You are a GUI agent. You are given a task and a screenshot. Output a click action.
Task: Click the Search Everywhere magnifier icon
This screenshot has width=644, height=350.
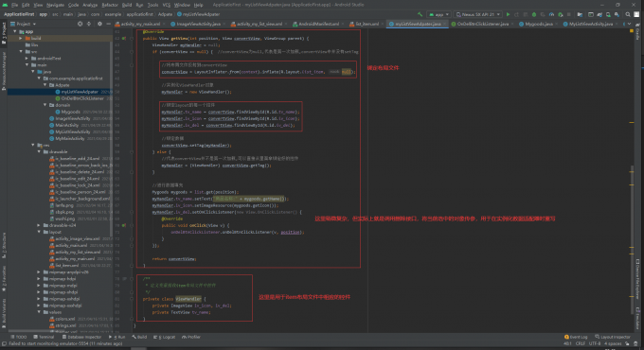click(628, 14)
